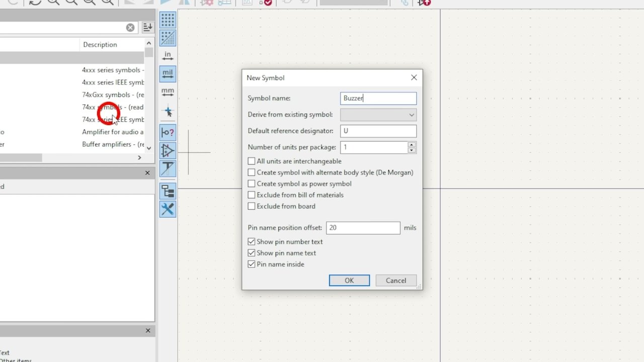Click library list scrollbar down arrow
This screenshot has width=644, height=362.
tap(148, 148)
